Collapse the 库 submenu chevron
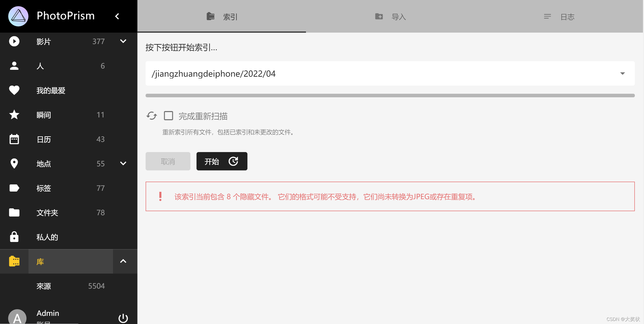 (x=123, y=261)
